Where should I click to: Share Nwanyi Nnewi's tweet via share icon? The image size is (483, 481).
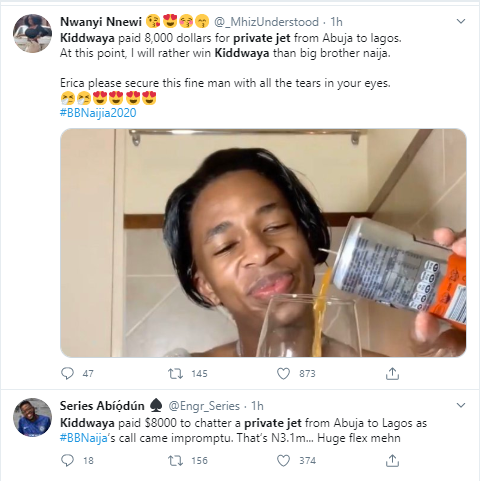(392, 373)
